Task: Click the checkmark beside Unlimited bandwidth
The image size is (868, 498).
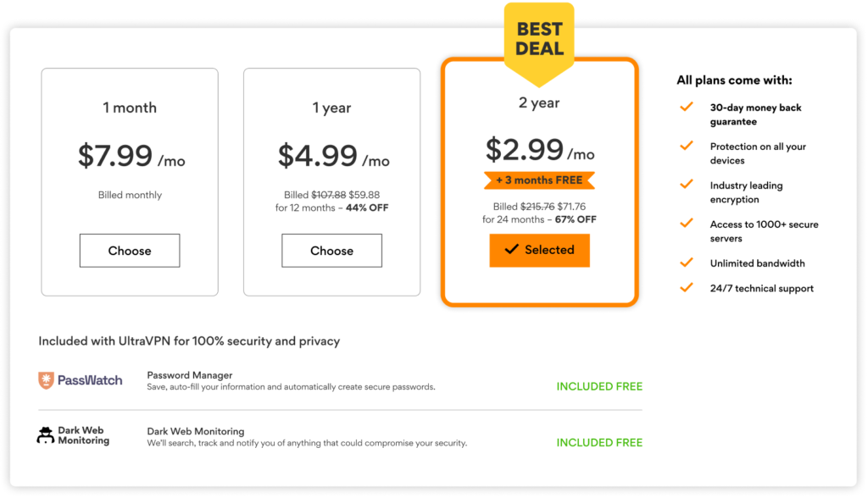Action: [x=687, y=263]
